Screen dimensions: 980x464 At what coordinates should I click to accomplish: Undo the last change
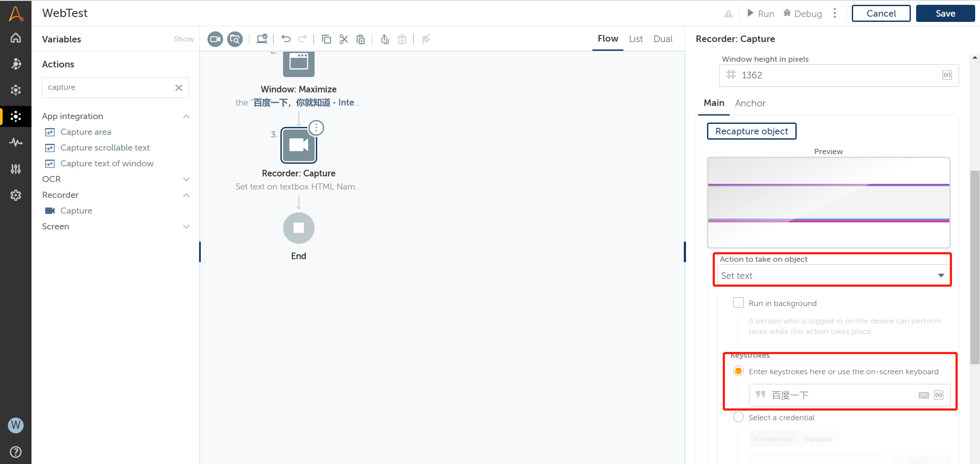point(286,39)
